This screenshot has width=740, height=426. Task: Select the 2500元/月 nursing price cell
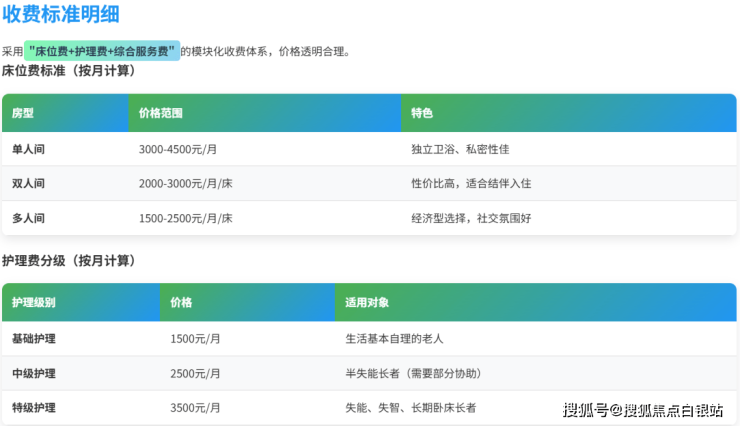coord(196,373)
